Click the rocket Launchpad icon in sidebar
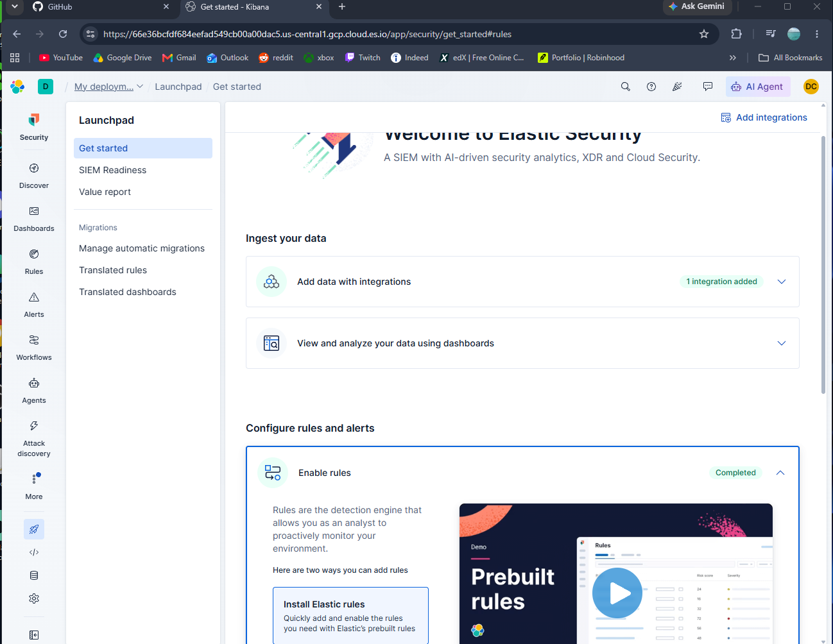The height and width of the screenshot is (644, 833). [x=34, y=529]
